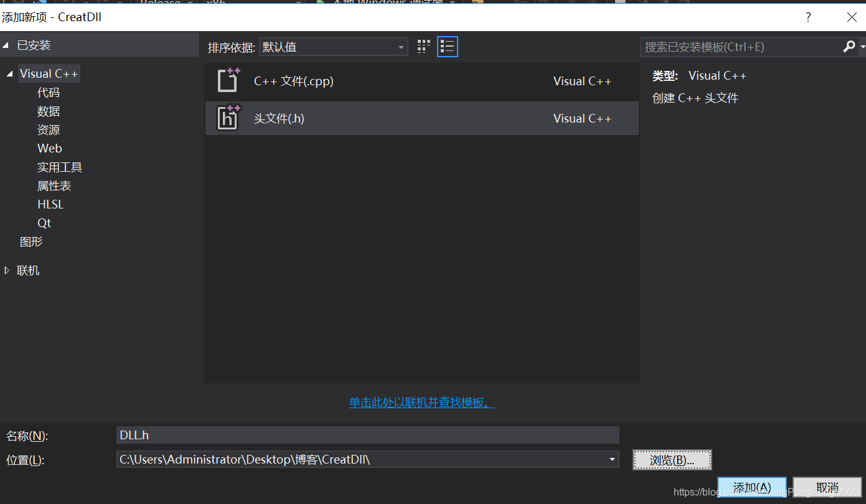The image size is (866, 504).
Task: Click the 创建 C++ 头文件 description text
Action: tap(695, 98)
